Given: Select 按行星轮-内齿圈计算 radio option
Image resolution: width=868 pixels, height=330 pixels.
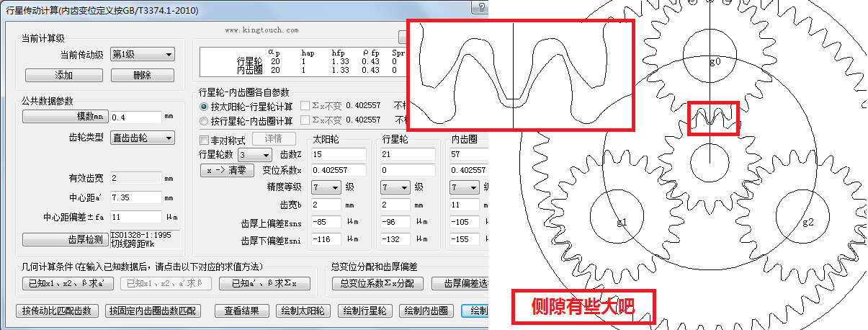Looking at the screenshot, I should [x=247, y=120].
